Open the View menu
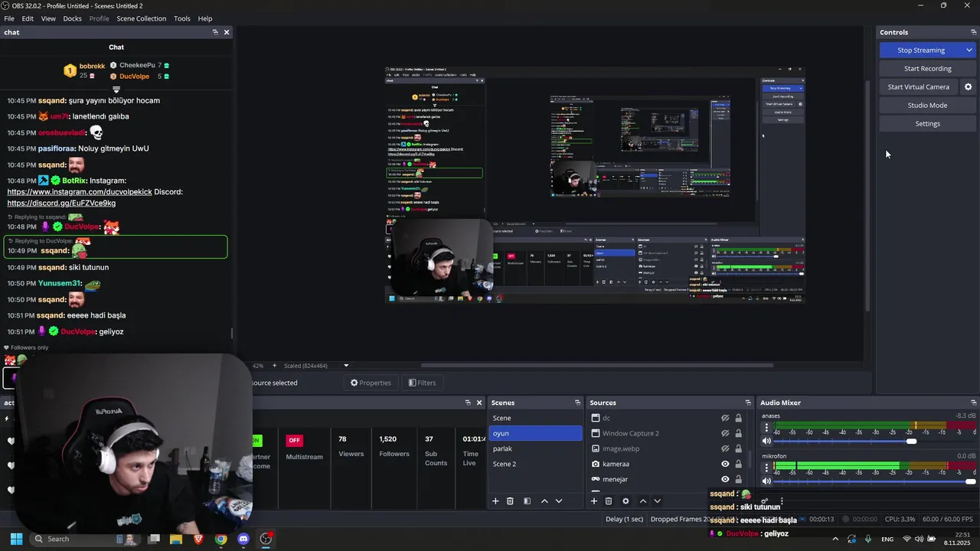980x551 pixels. click(48, 18)
